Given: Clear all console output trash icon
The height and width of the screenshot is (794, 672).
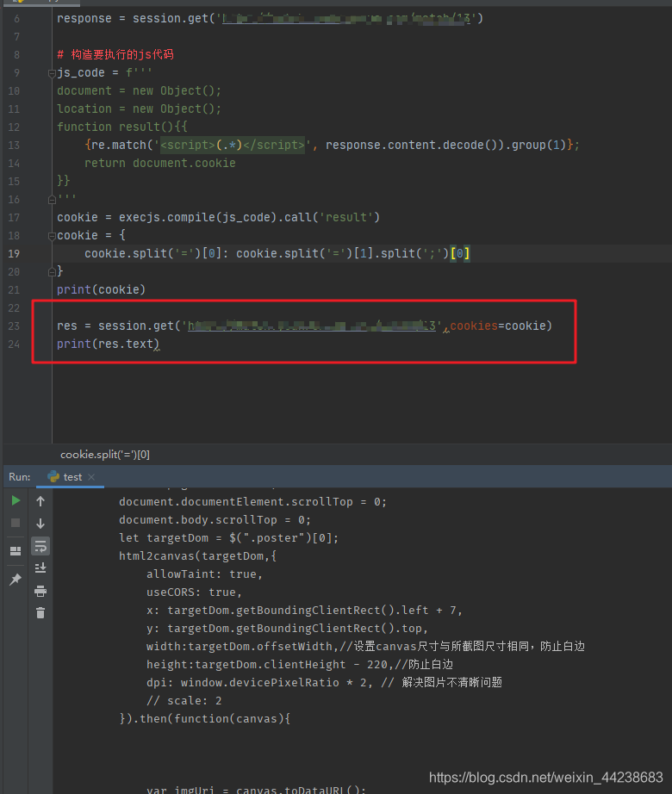Looking at the screenshot, I should pos(40,613).
